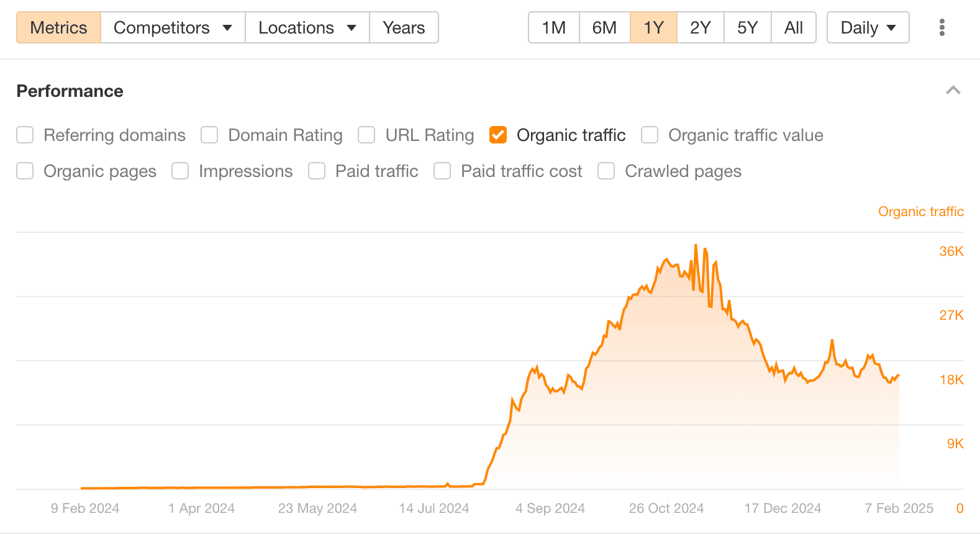Viewport: 980px width, 534px height.
Task: Collapse the Performance section chevron
Action: pos(953,91)
